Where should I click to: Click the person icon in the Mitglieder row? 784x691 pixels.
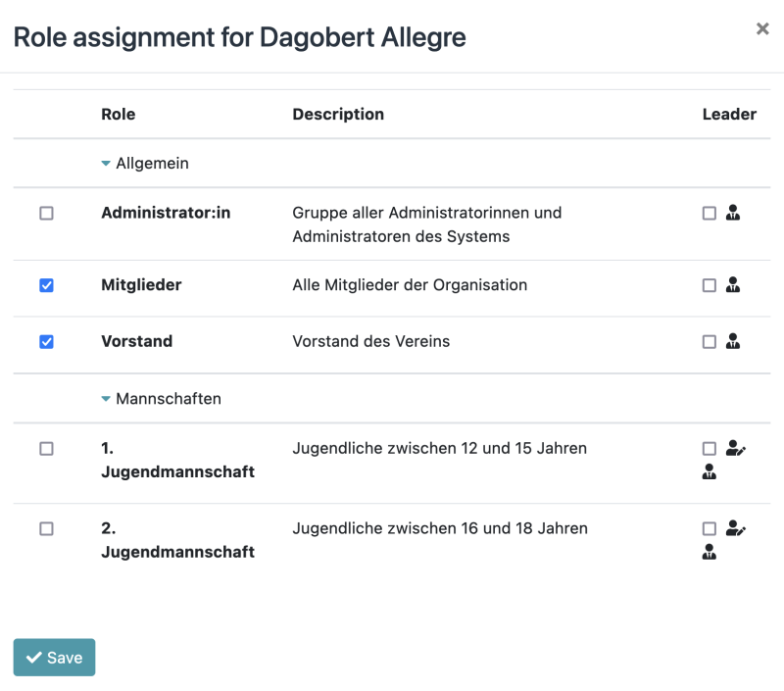[x=733, y=285]
